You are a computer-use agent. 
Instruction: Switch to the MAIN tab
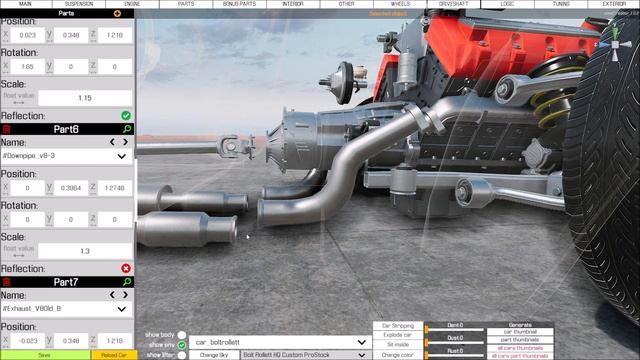click(25, 4)
